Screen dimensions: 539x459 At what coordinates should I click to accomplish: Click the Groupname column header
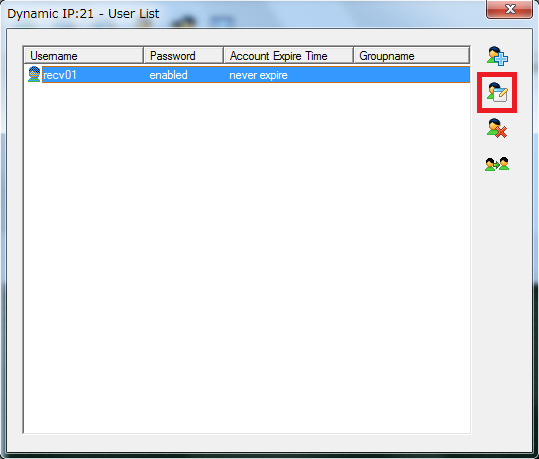411,55
